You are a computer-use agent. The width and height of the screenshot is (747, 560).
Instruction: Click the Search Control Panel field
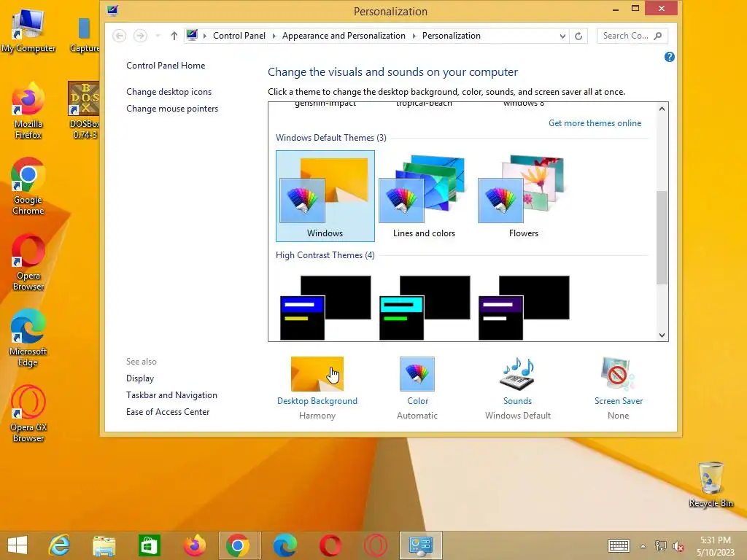[632, 36]
